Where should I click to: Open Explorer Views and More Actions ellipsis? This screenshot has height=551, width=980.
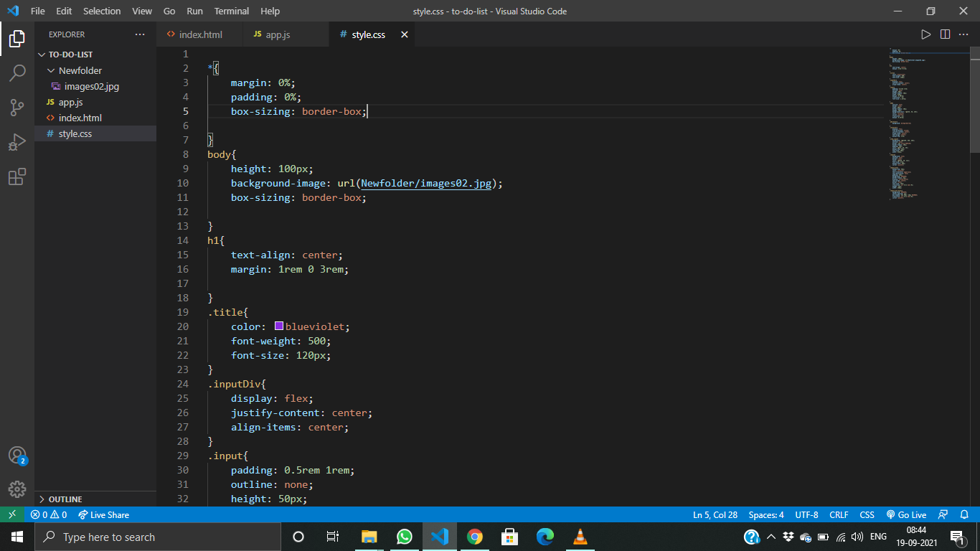140,34
